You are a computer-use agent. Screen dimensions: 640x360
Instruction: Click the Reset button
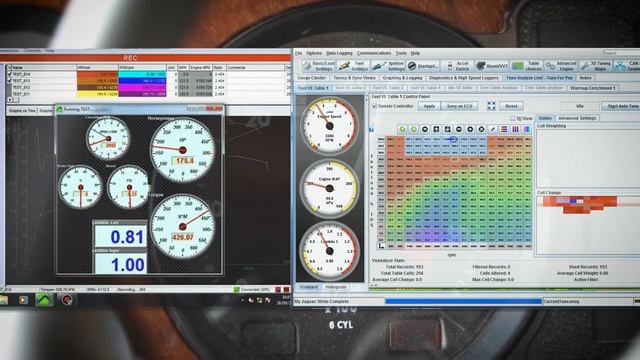(511, 106)
